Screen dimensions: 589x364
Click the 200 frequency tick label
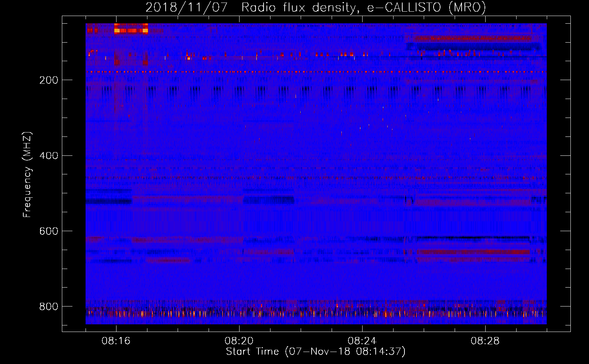(x=49, y=80)
